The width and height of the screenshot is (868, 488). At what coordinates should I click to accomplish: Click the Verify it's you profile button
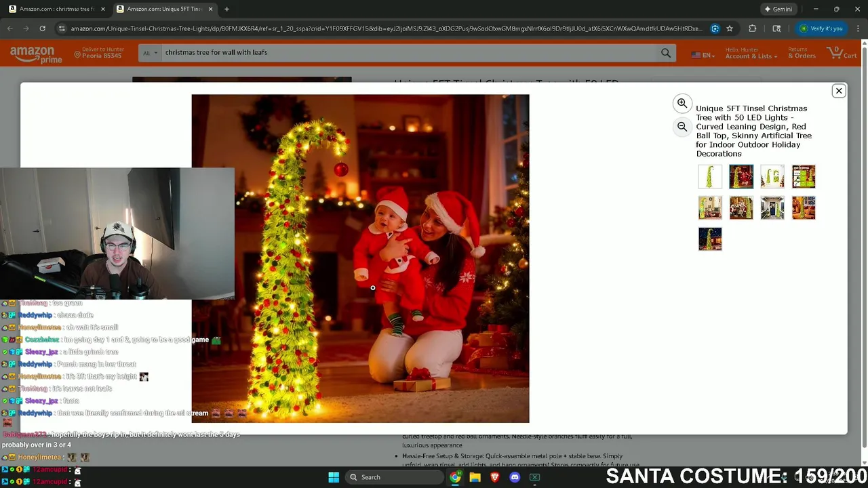tap(821, 28)
